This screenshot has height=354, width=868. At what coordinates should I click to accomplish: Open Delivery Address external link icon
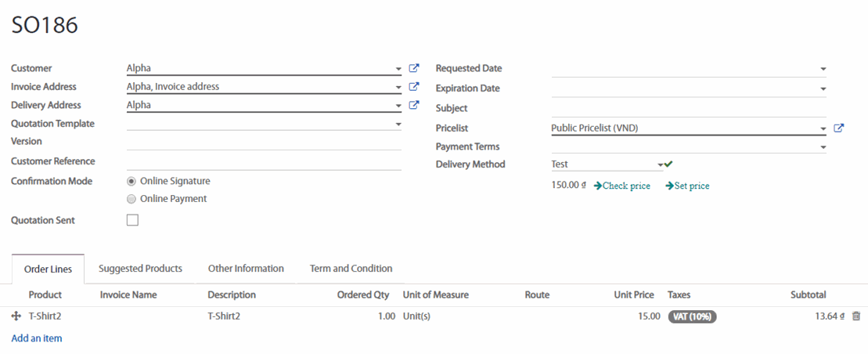(414, 105)
